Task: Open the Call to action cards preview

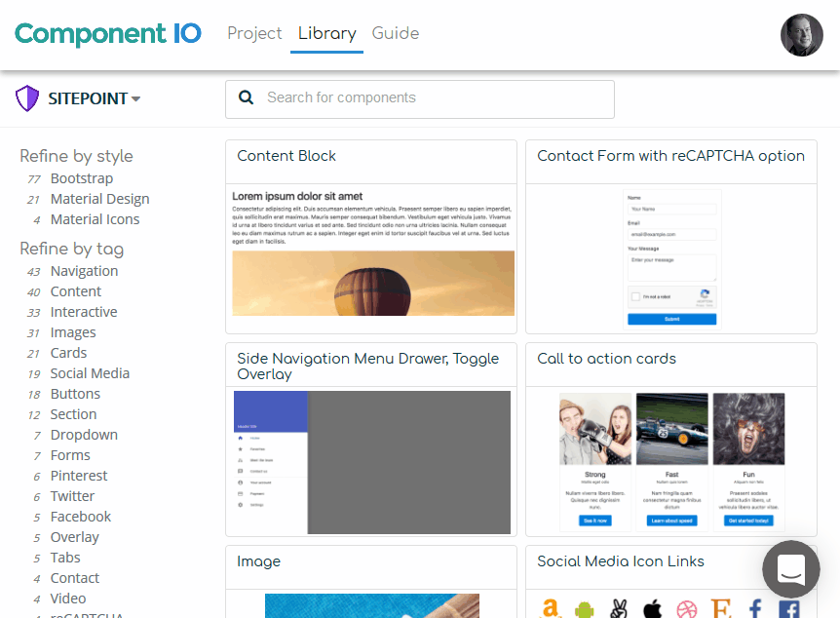Action: tap(671, 460)
